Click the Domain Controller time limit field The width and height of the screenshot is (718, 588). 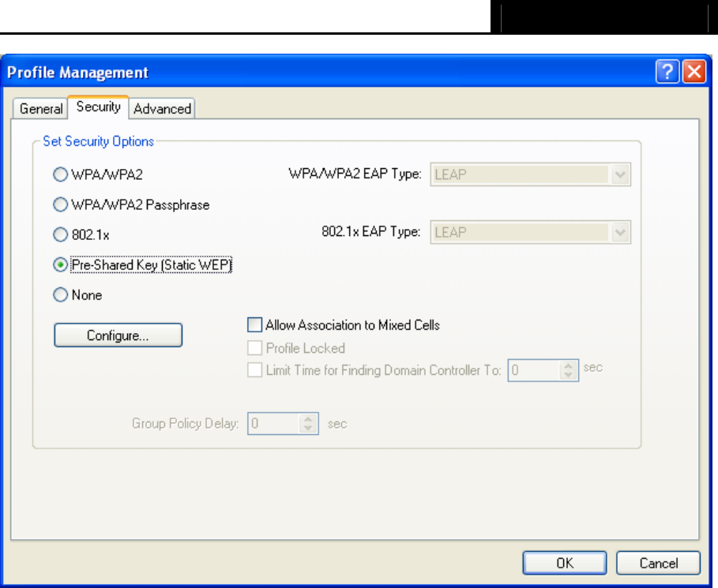tap(533, 370)
